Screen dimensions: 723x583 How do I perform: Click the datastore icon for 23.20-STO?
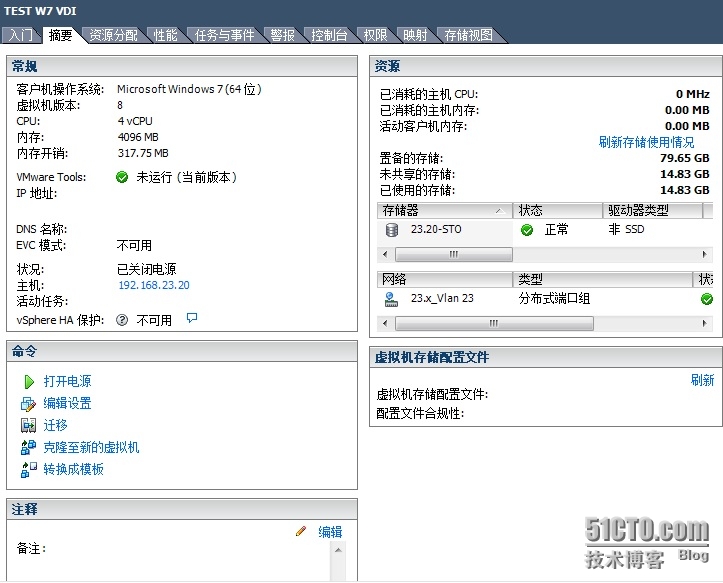click(x=392, y=230)
